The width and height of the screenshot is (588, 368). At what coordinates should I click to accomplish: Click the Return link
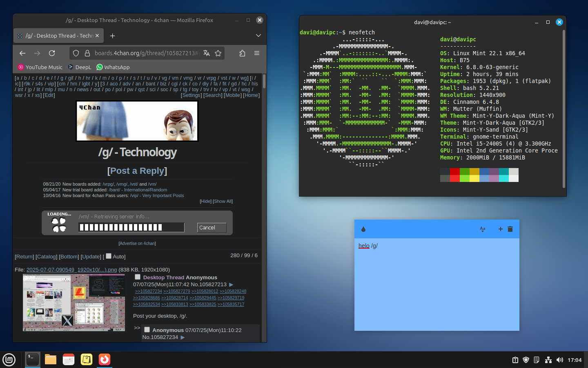(x=24, y=256)
